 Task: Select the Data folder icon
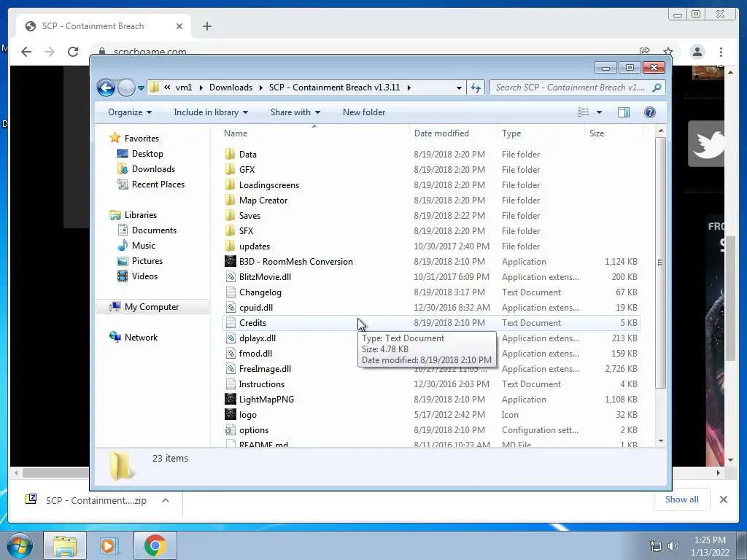(x=230, y=155)
